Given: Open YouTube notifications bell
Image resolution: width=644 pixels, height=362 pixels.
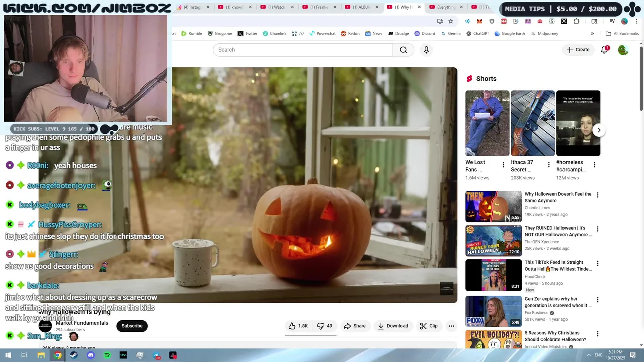Looking at the screenshot, I should (605, 50).
